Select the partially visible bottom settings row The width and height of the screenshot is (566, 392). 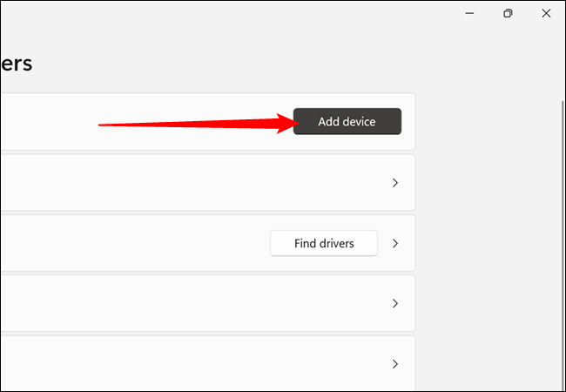pyautogui.click(x=174, y=364)
